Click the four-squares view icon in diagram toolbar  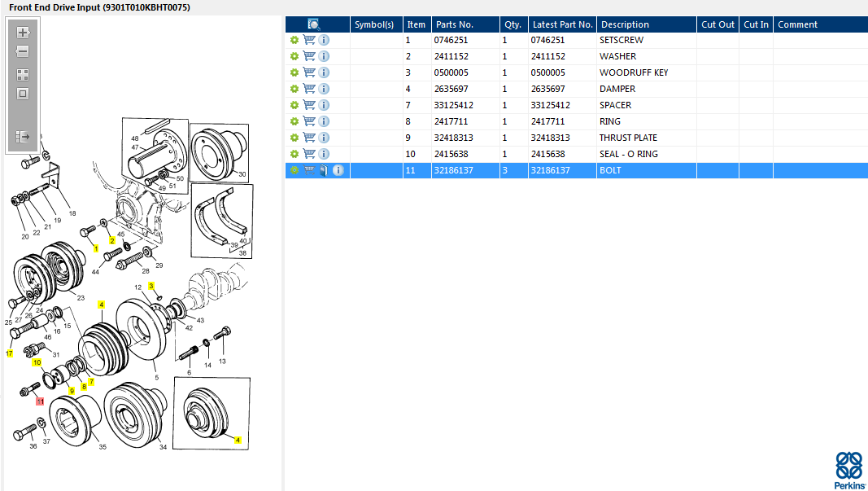[x=23, y=75]
